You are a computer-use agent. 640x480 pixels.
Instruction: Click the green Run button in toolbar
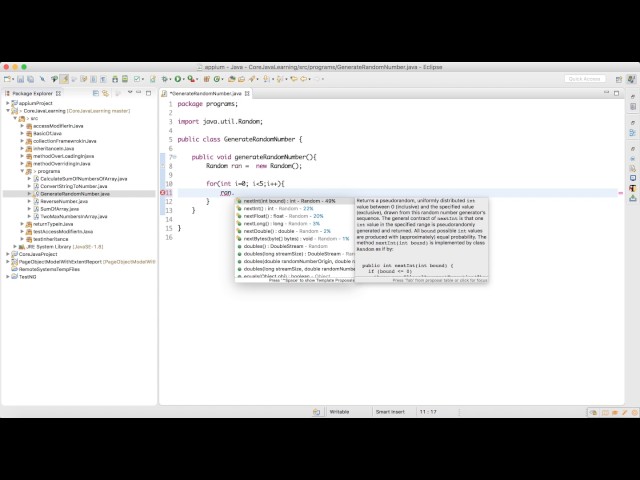pyautogui.click(x=178, y=79)
